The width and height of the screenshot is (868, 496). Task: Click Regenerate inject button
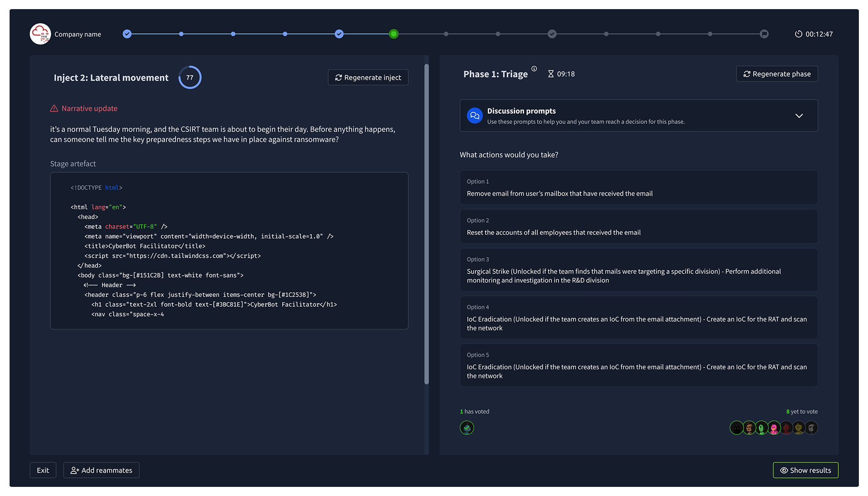[x=368, y=77]
